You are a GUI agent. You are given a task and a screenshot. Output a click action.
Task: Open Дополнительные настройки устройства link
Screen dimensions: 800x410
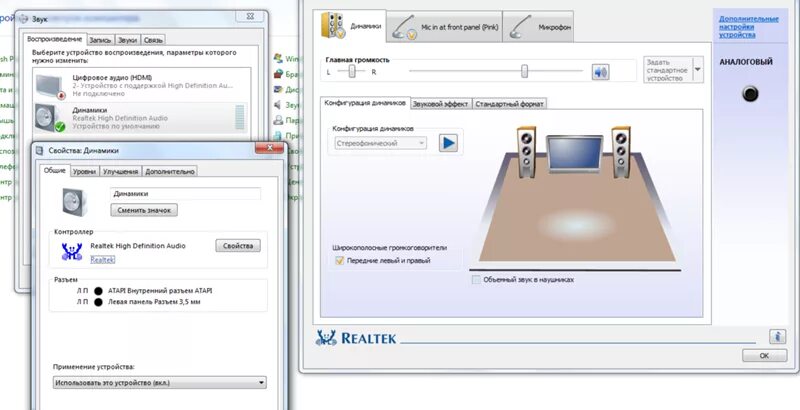pyautogui.click(x=748, y=27)
